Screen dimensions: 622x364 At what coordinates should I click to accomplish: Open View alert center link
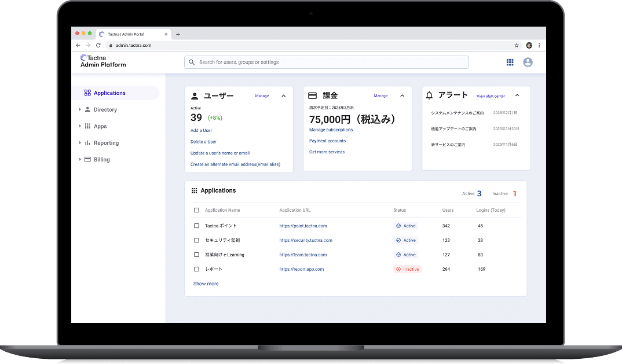pos(491,96)
